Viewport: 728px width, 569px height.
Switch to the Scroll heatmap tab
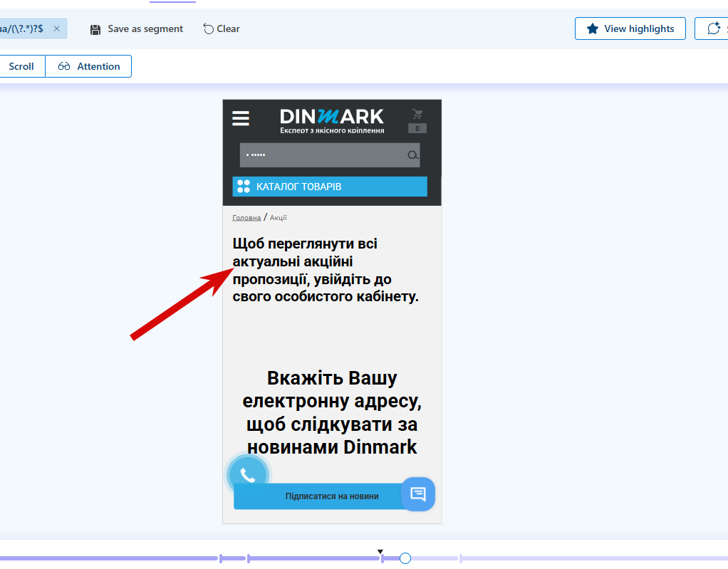21,66
